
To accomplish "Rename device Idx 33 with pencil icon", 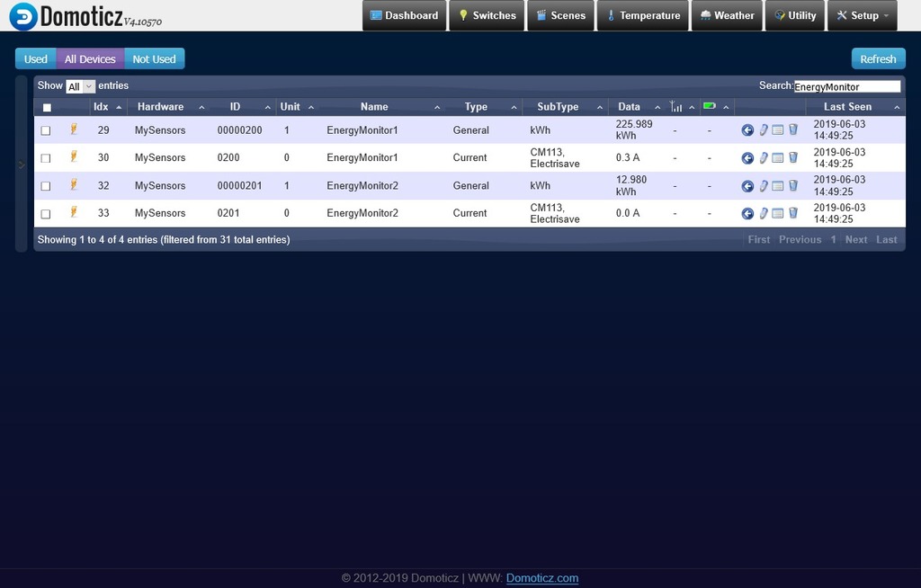I will tap(763, 213).
